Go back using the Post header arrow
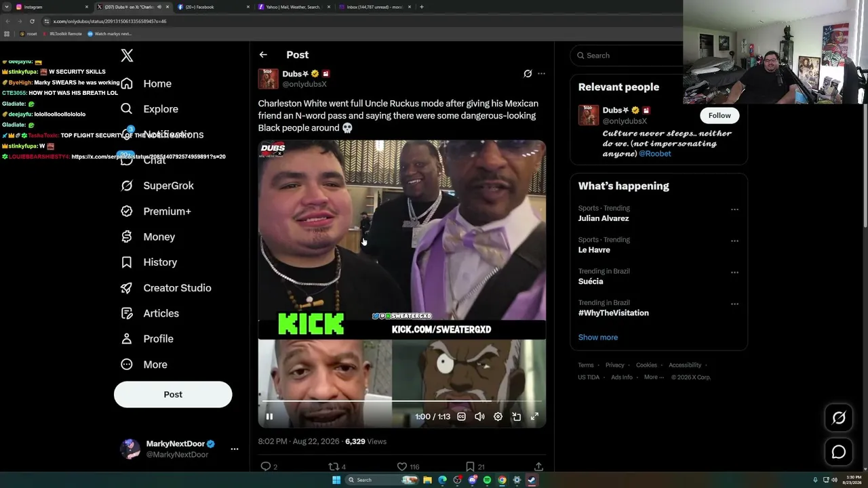 click(x=263, y=55)
